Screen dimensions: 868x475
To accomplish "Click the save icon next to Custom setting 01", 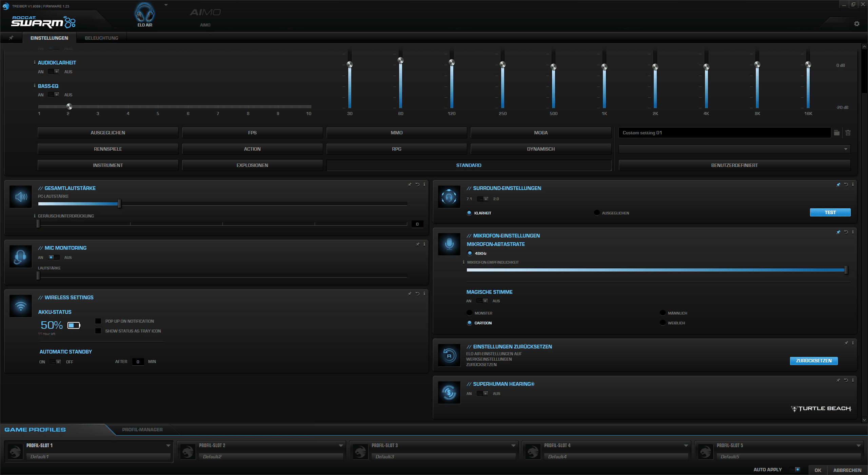I will coord(836,133).
